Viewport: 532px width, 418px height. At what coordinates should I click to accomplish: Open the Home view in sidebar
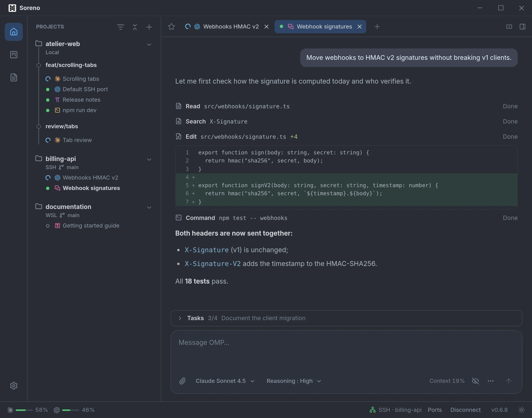click(x=14, y=32)
